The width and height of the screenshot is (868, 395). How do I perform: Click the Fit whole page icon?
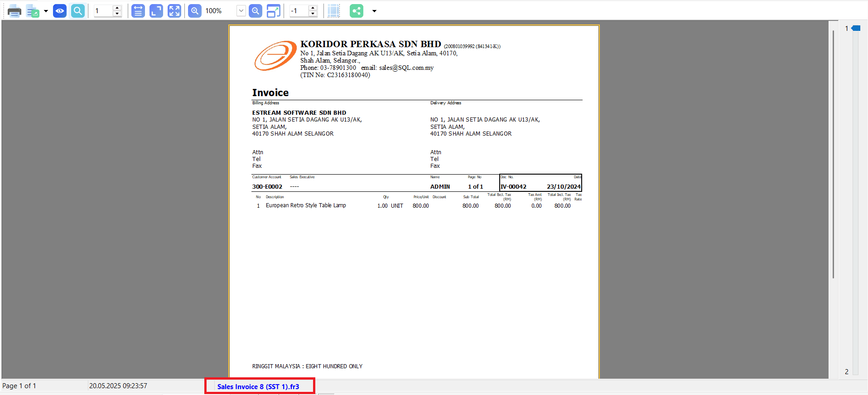[156, 11]
